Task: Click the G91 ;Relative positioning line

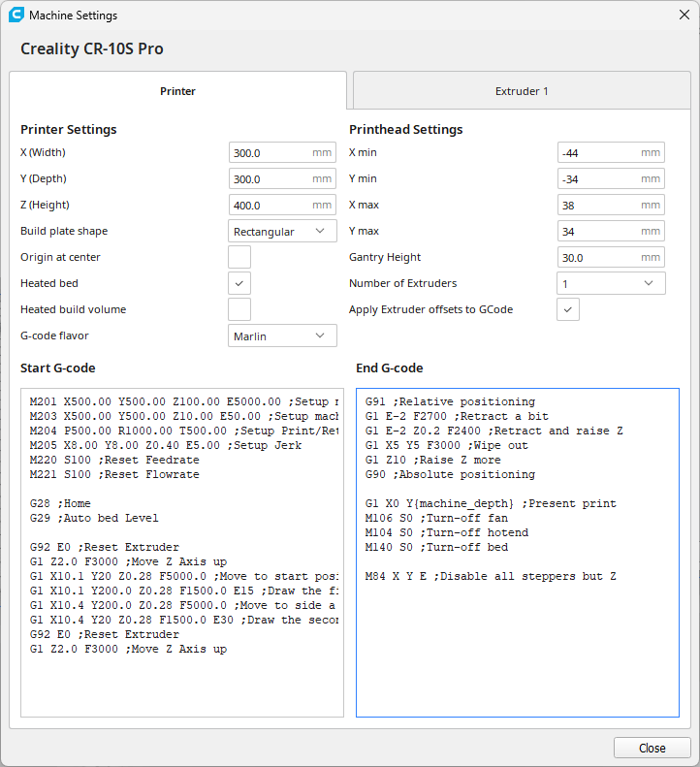Action: (x=450, y=401)
